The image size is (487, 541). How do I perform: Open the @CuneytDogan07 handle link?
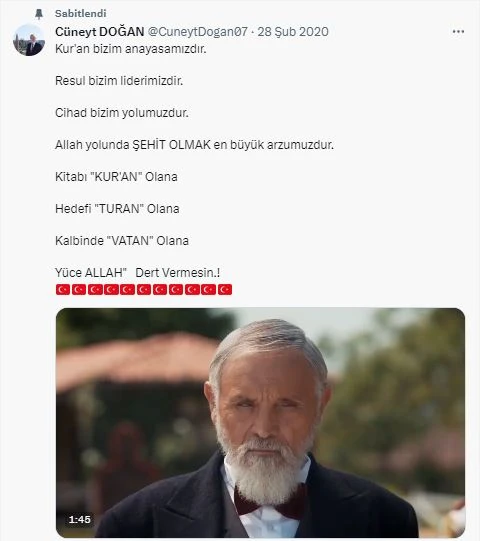click(198, 32)
